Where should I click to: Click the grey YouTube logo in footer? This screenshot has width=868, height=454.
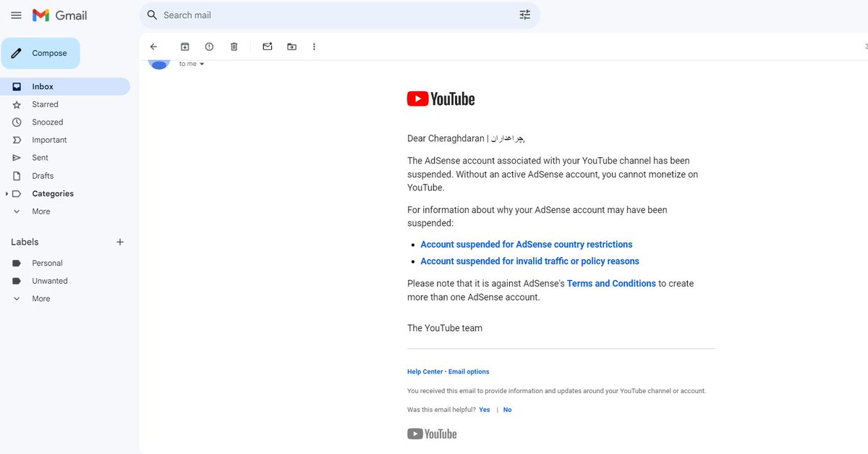432,434
